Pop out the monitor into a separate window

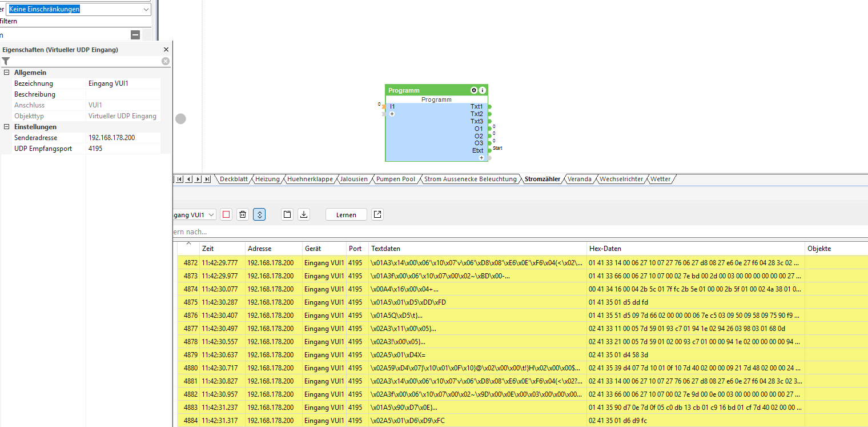(377, 214)
